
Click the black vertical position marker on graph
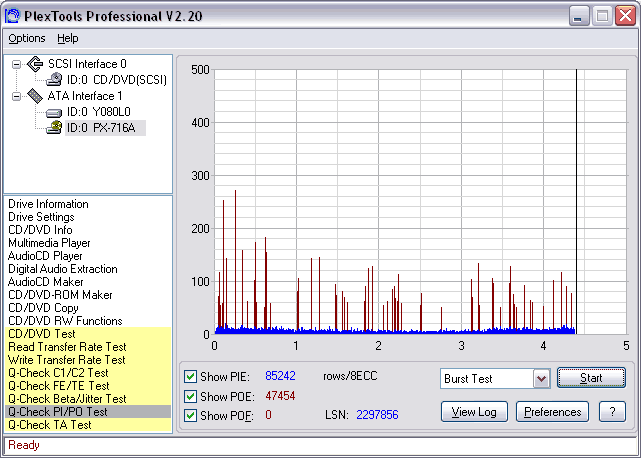576,202
